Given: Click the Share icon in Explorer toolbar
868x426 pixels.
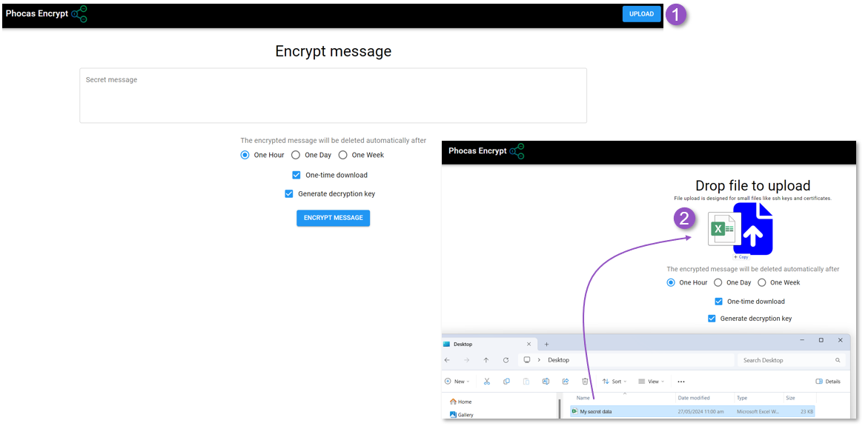Looking at the screenshot, I should click(x=565, y=382).
